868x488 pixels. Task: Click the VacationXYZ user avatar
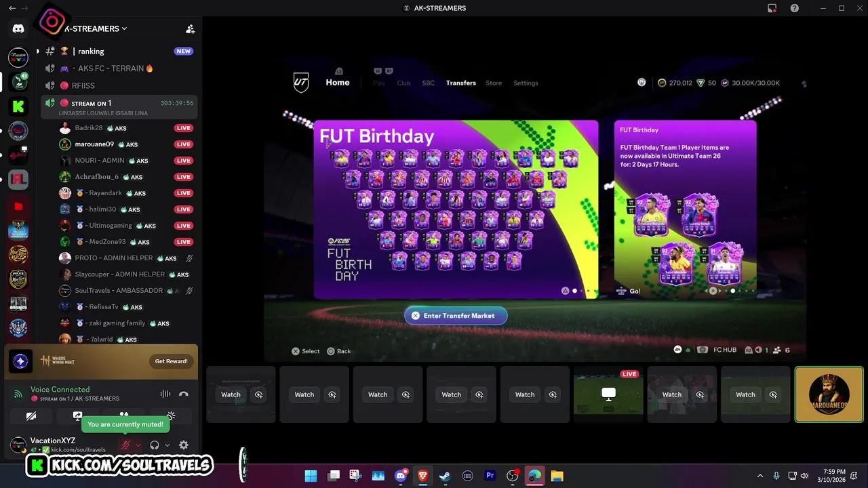[x=18, y=445]
